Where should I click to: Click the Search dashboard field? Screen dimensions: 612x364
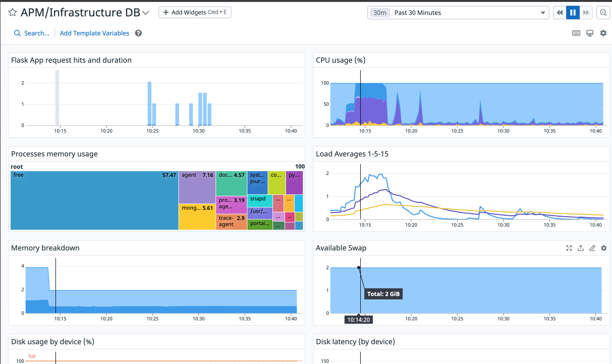[32, 33]
